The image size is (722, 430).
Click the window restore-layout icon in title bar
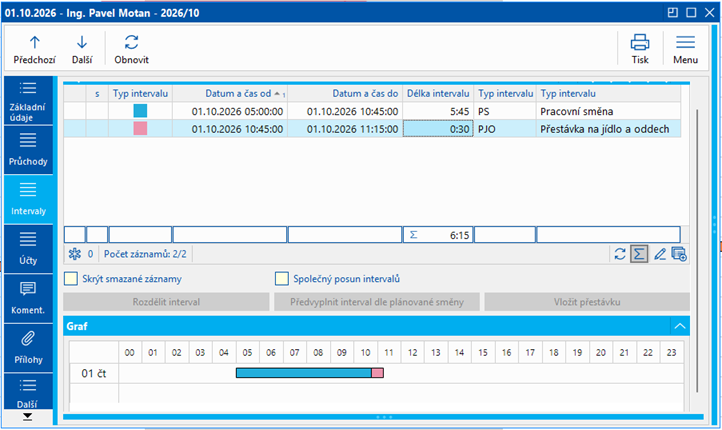coord(673,13)
